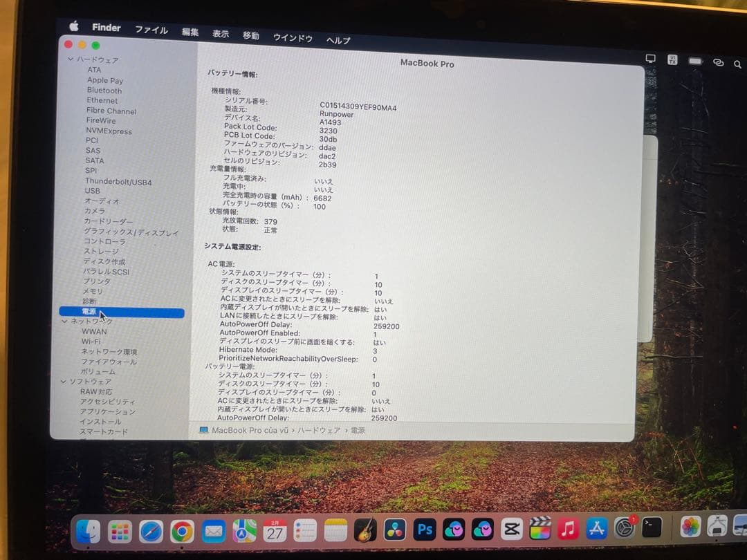Select Ethernet in the sidebar

(x=102, y=100)
